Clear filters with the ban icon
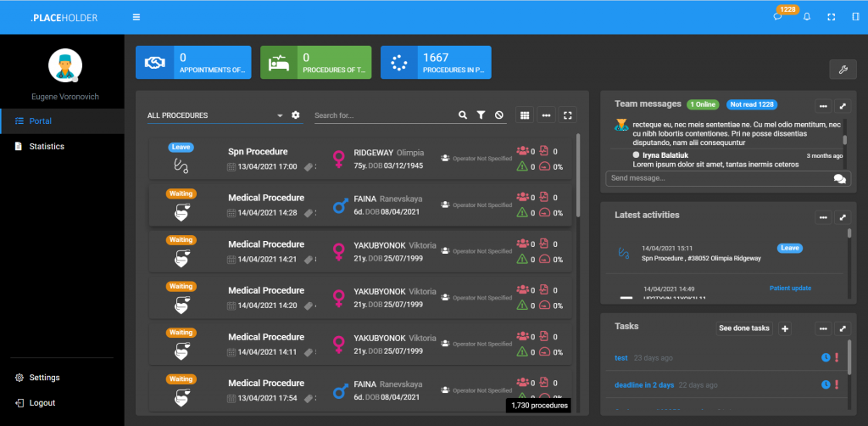 [x=499, y=115]
